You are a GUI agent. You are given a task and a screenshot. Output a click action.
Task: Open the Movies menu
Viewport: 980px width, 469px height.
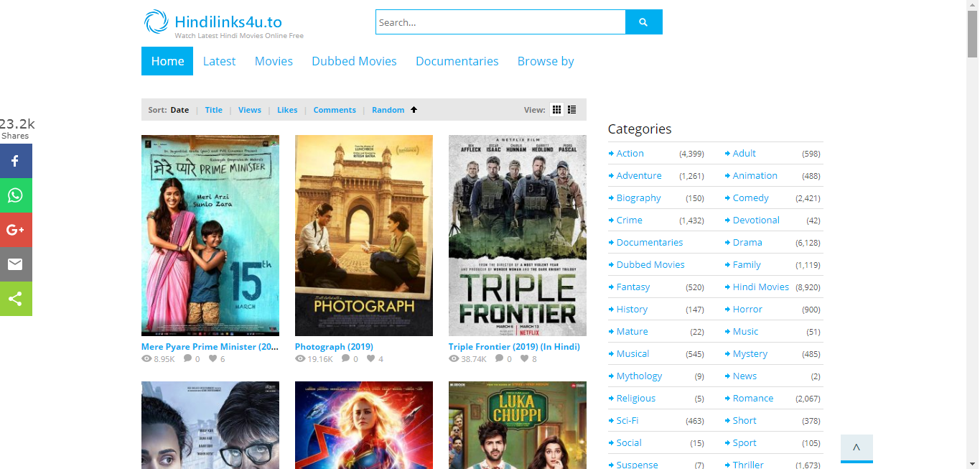click(x=274, y=61)
